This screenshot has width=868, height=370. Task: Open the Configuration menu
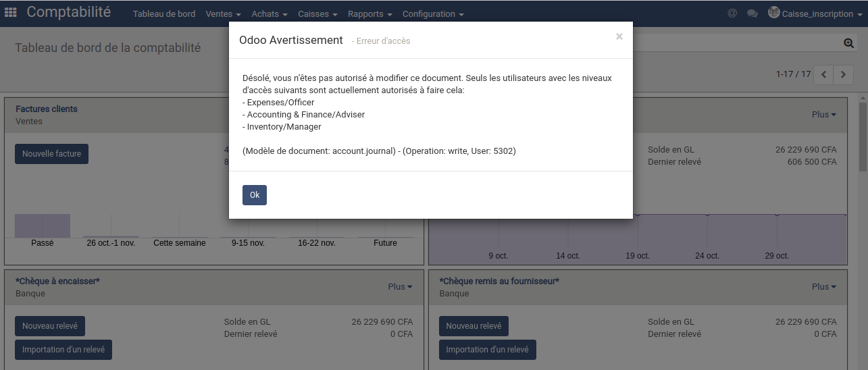pyautogui.click(x=433, y=14)
